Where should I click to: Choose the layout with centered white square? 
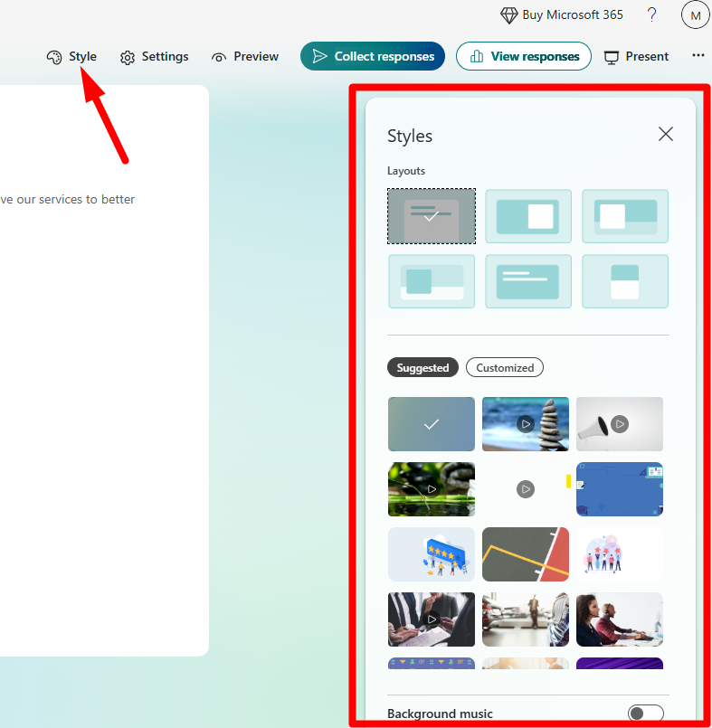coord(528,216)
